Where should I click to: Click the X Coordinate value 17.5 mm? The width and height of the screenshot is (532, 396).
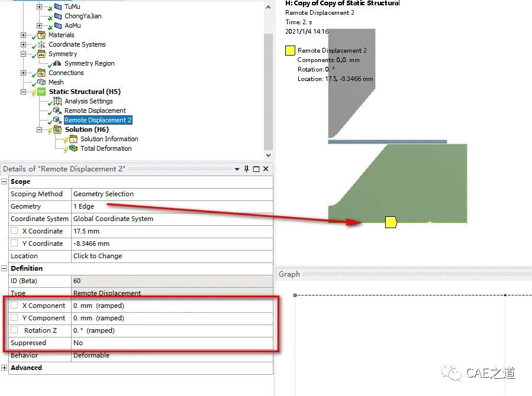tap(172, 231)
